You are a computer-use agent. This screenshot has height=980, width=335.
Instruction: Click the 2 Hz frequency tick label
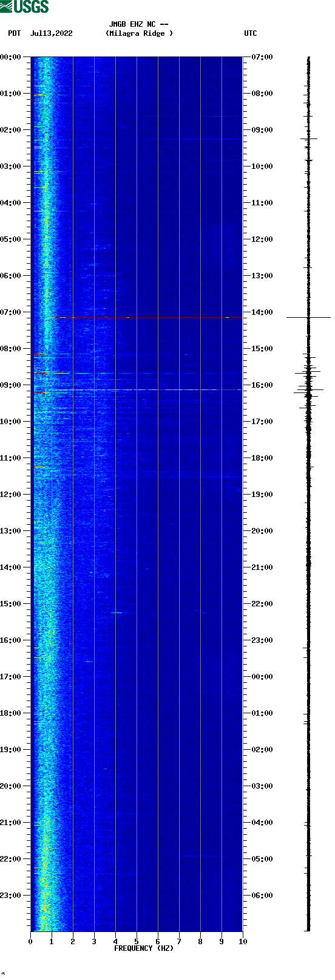click(73, 942)
